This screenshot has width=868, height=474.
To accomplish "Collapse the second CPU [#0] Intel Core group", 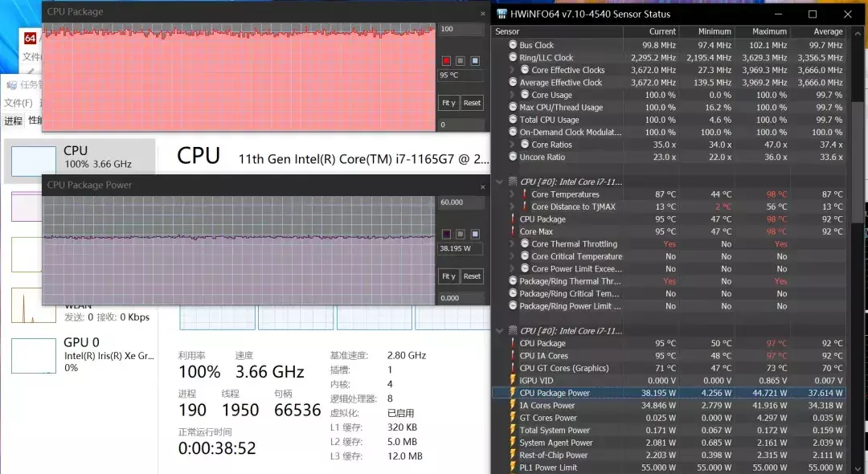I will click(500, 331).
